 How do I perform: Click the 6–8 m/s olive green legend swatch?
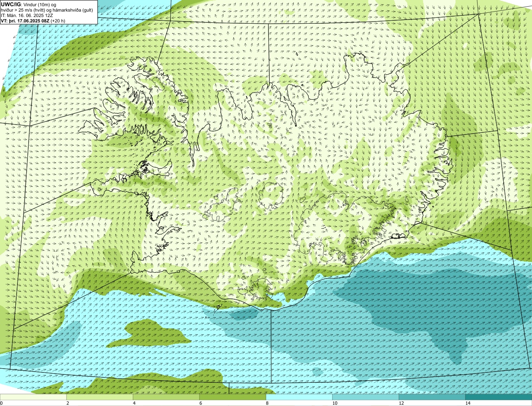click(x=233, y=397)
